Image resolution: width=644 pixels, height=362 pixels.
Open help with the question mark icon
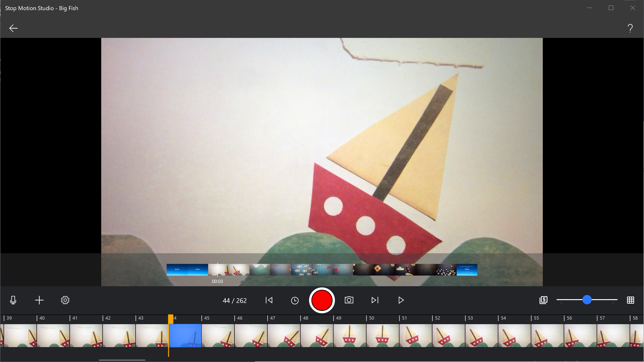click(x=630, y=28)
